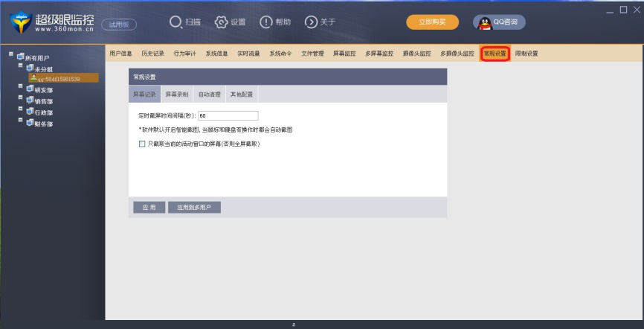Click the www.360mon.cn text
Viewport: 644px width, 329px height.
pos(65,30)
